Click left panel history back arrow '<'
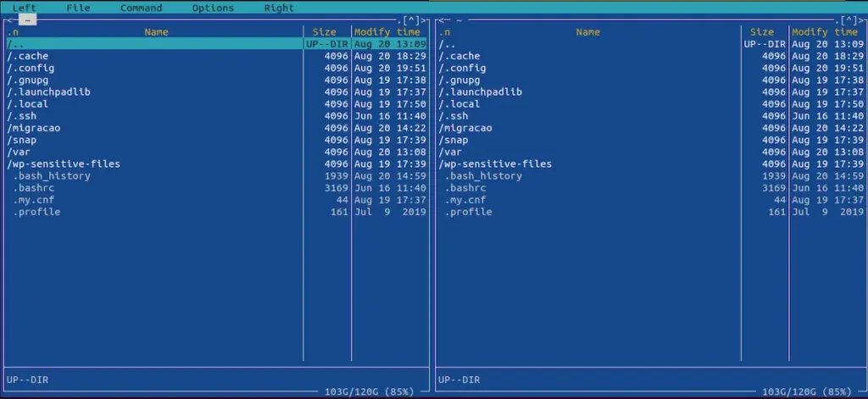 coord(9,20)
